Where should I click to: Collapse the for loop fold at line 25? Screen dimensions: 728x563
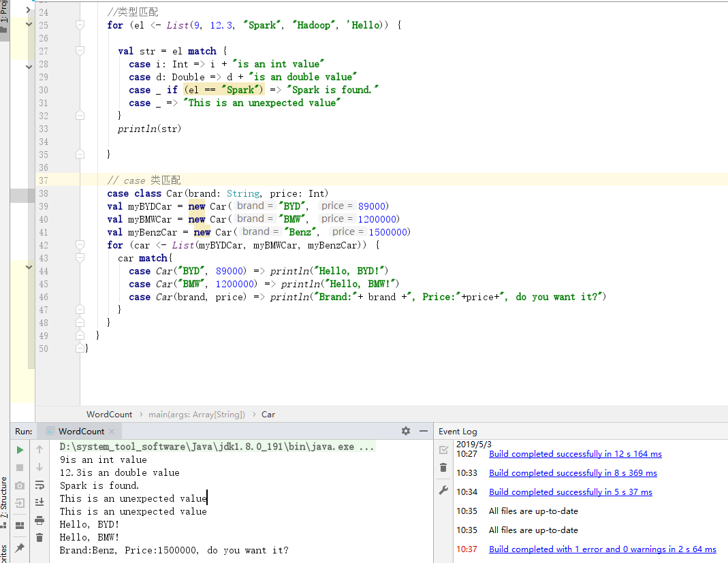pyautogui.click(x=80, y=25)
